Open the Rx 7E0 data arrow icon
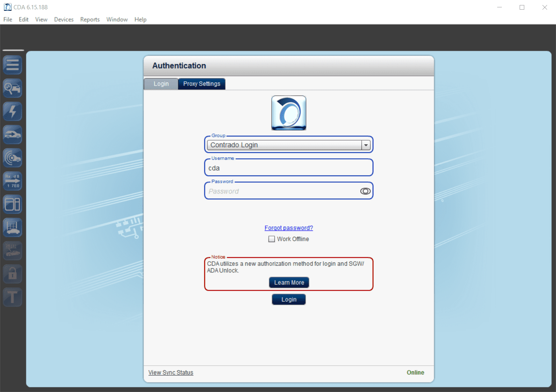 click(x=12, y=181)
